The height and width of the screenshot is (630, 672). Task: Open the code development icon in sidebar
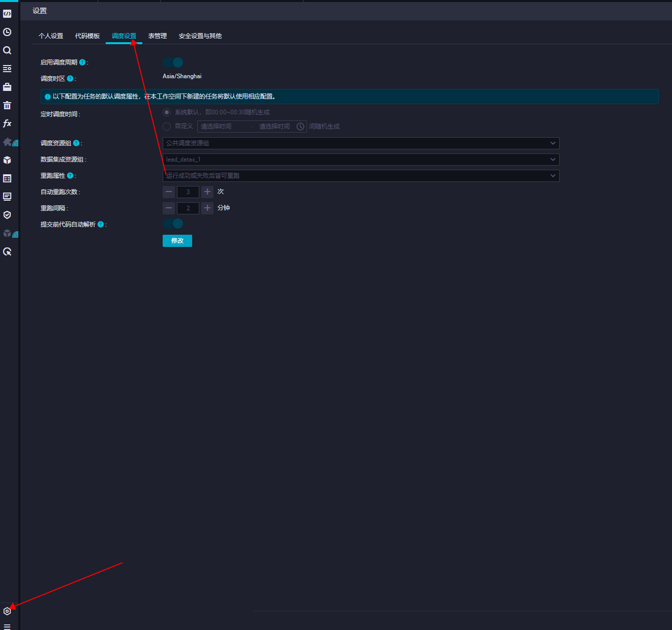pos(7,14)
